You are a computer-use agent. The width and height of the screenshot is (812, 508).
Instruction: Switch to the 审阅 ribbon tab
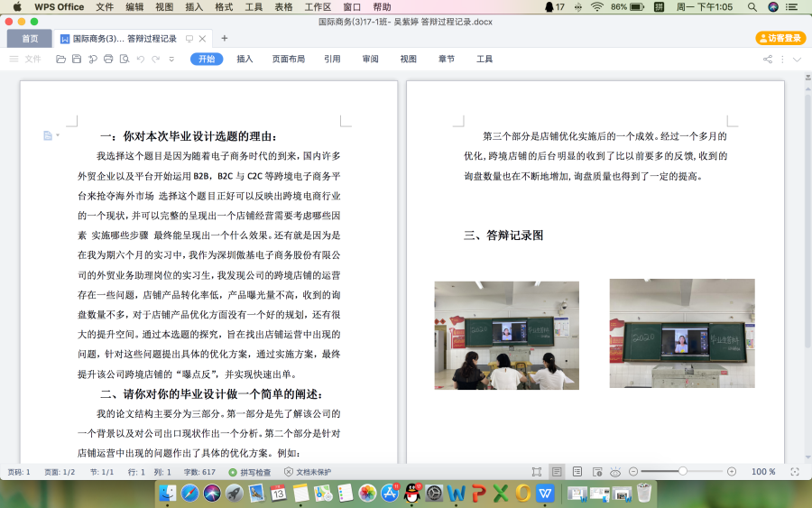[370, 59]
